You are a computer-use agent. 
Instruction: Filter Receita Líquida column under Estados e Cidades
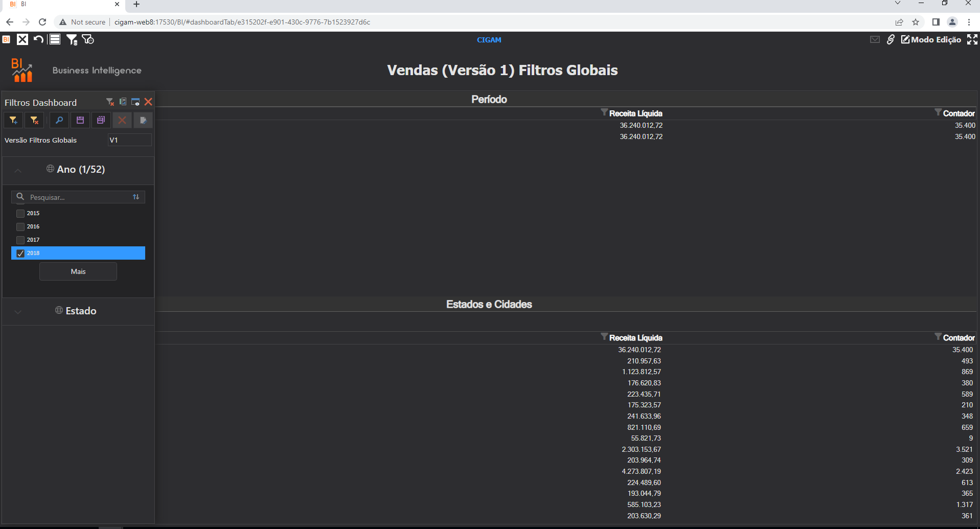pyautogui.click(x=604, y=337)
